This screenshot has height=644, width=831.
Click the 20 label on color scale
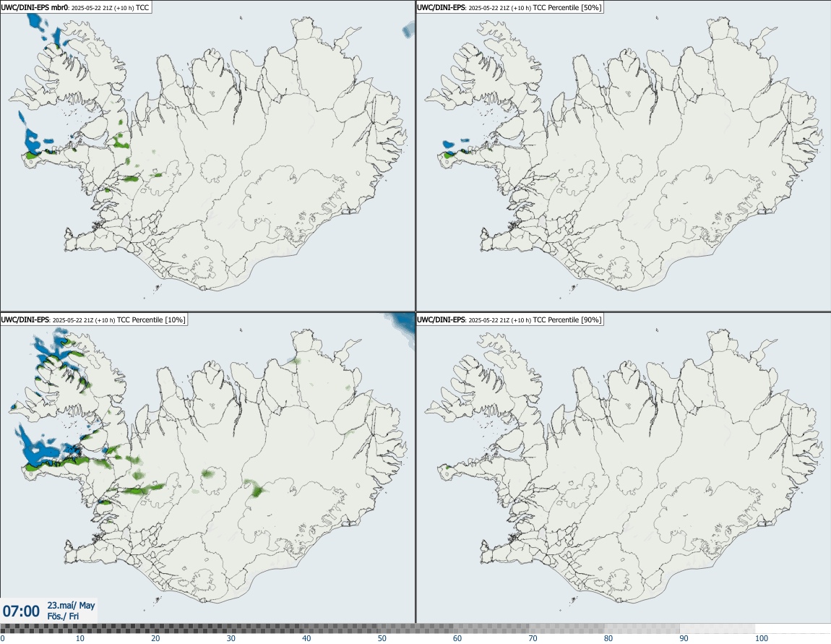[155, 638]
